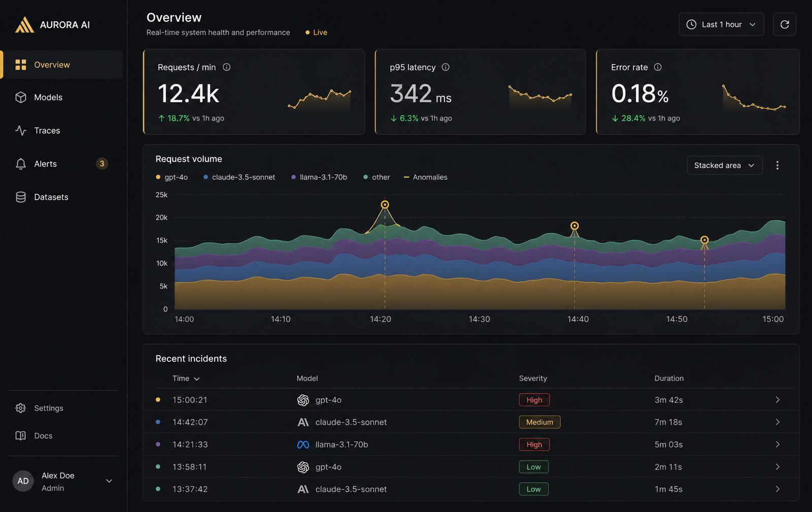Image resolution: width=812 pixels, height=512 pixels.
Task: Show info for p95 latency metric
Action: click(446, 67)
